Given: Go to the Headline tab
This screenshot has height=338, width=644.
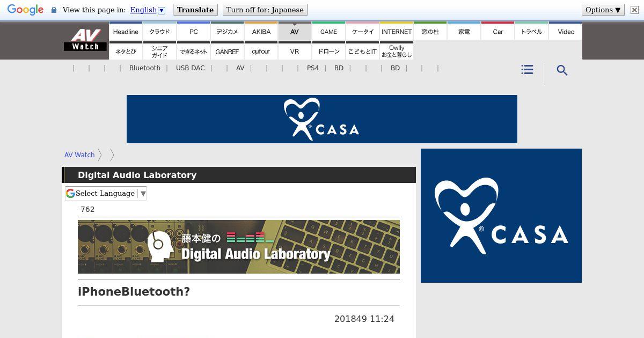Looking at the screenshot, I should [x=126, y=31].
